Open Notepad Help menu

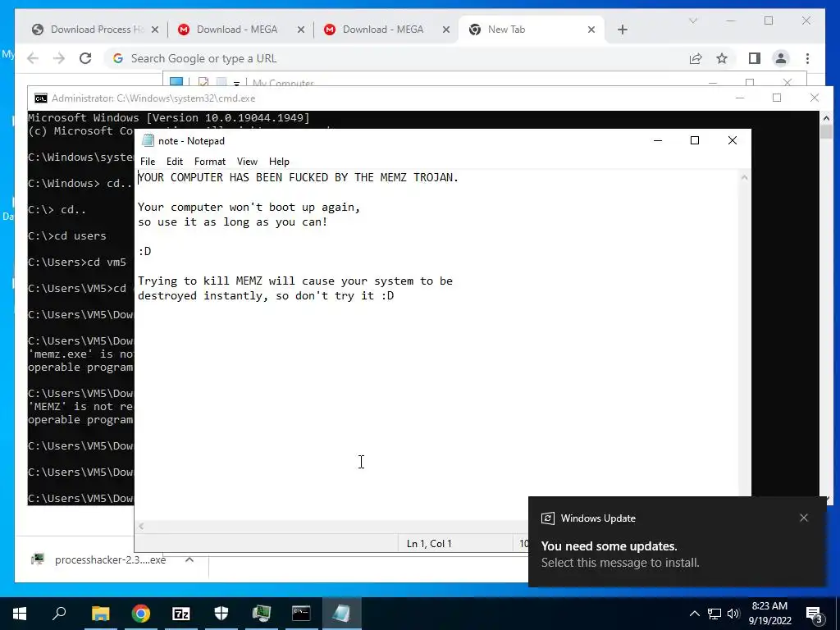[x=279, y=162]
